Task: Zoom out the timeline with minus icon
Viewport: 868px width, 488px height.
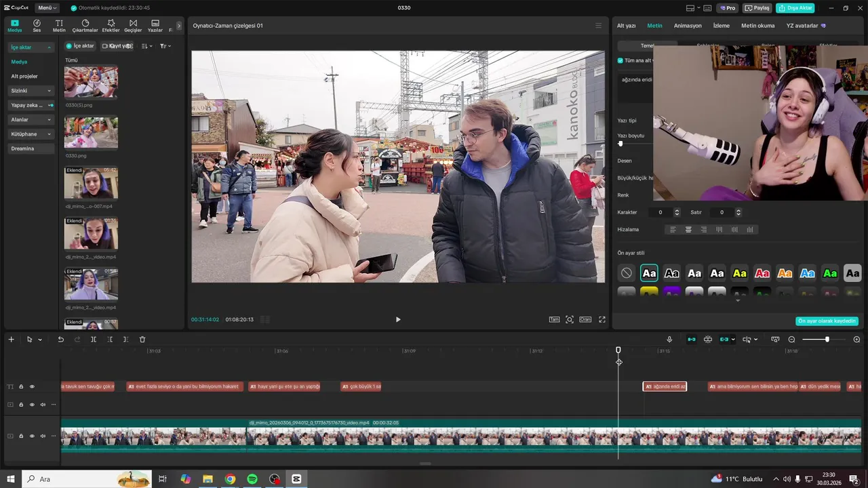Action: point(791,340)
